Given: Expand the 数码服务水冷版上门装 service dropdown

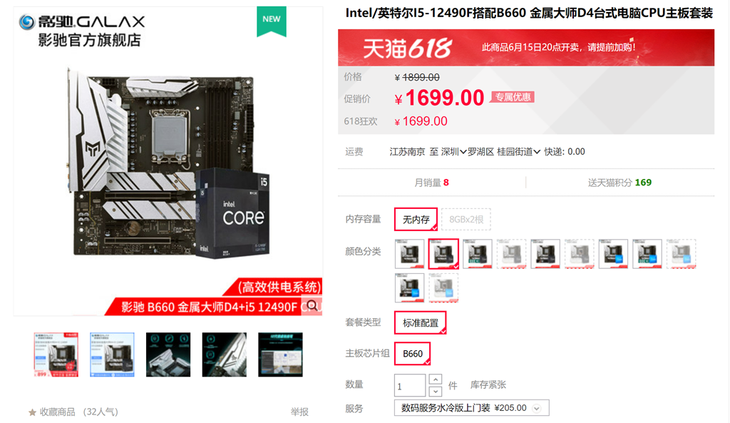Looking at the screenshot, I should pos(471,408).
